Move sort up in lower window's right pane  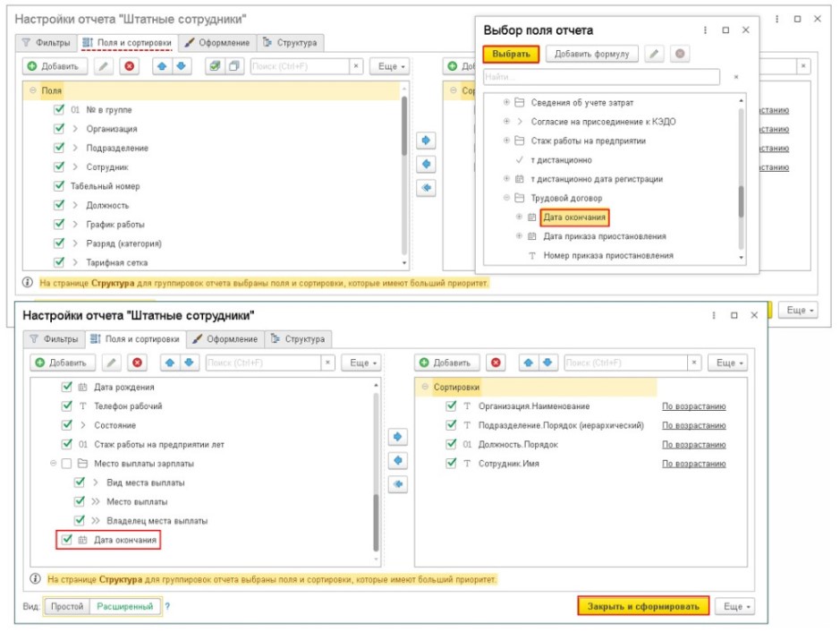click(528, 363)
